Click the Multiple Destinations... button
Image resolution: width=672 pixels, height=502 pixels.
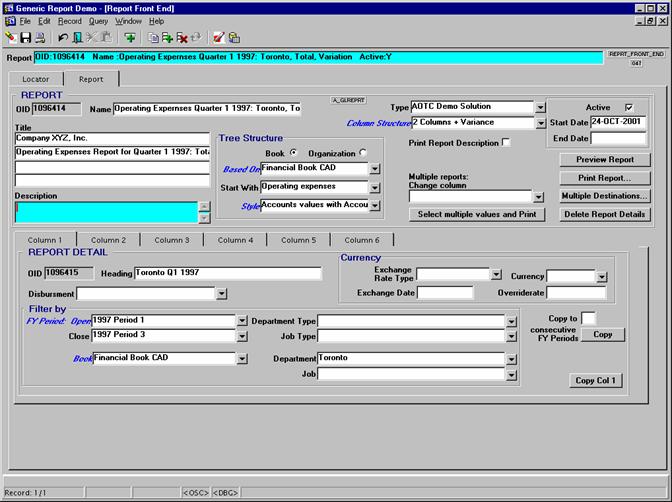pos(605,196)
